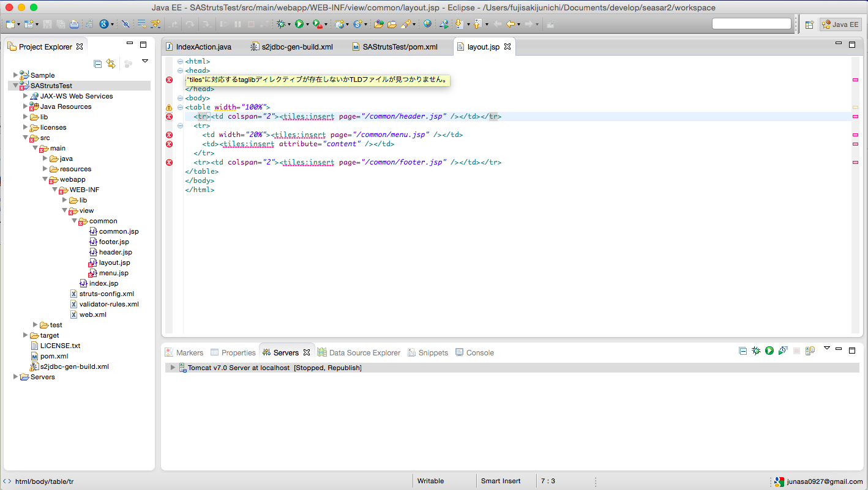Select web.xml in WEB-INF folder
This screenshot has height=490, width=868.
(x=93, y=314)
